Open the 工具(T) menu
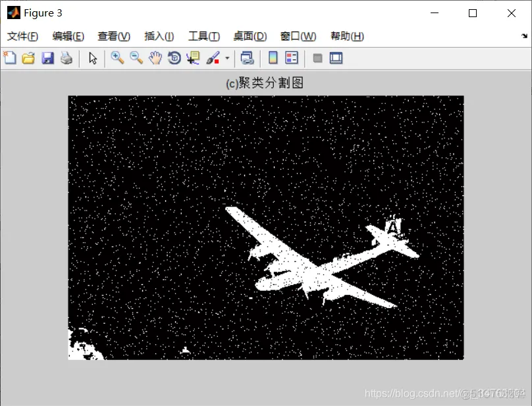This screenshot has height=406, width=532. tap(203, 36)
